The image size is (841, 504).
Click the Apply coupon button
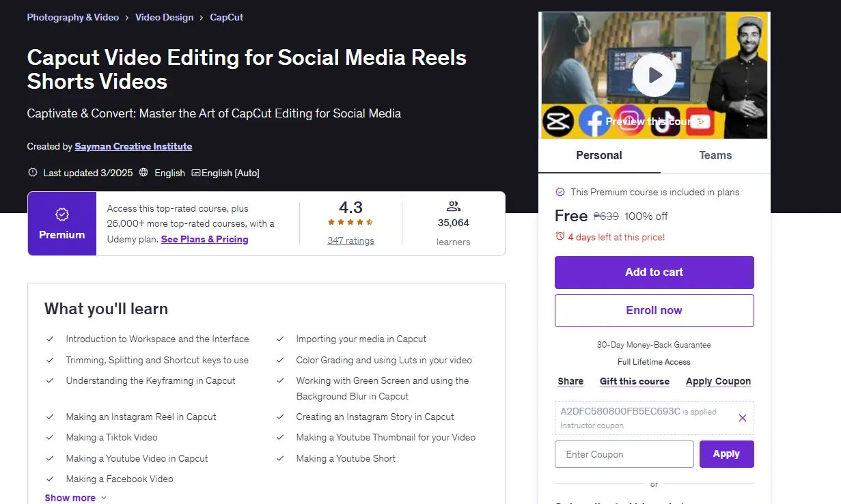[x=726, y=454]
